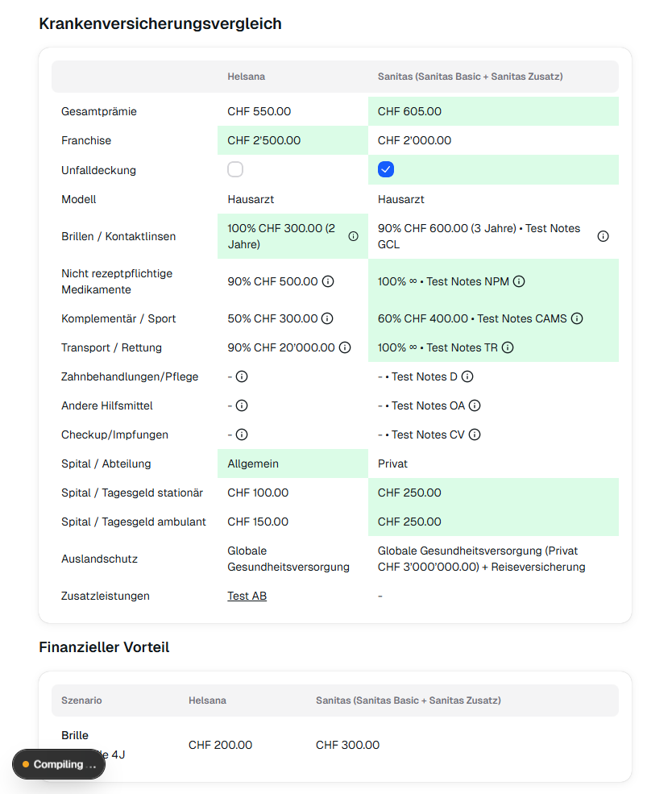Click info icon after Test Notes OA
This screenshot has height=794, width=672.
coord(475,405)
